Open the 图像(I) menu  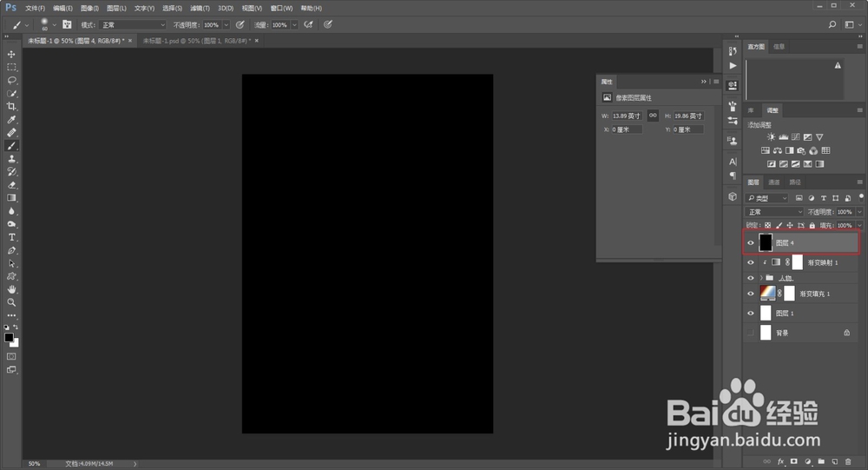[89, 9]
